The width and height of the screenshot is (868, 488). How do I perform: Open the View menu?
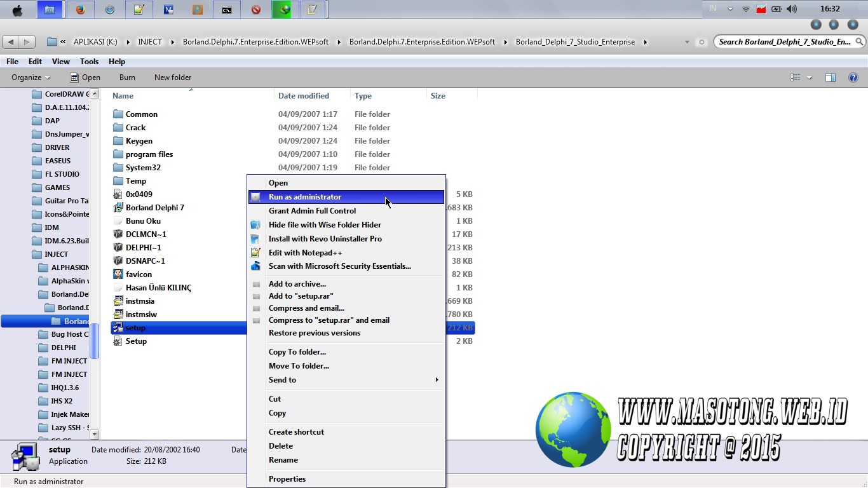coord(61,62)
